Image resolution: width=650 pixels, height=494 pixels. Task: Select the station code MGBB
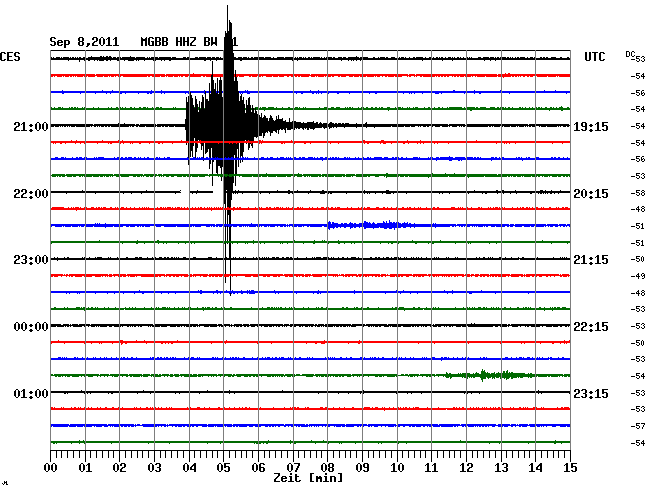point(154,42)
